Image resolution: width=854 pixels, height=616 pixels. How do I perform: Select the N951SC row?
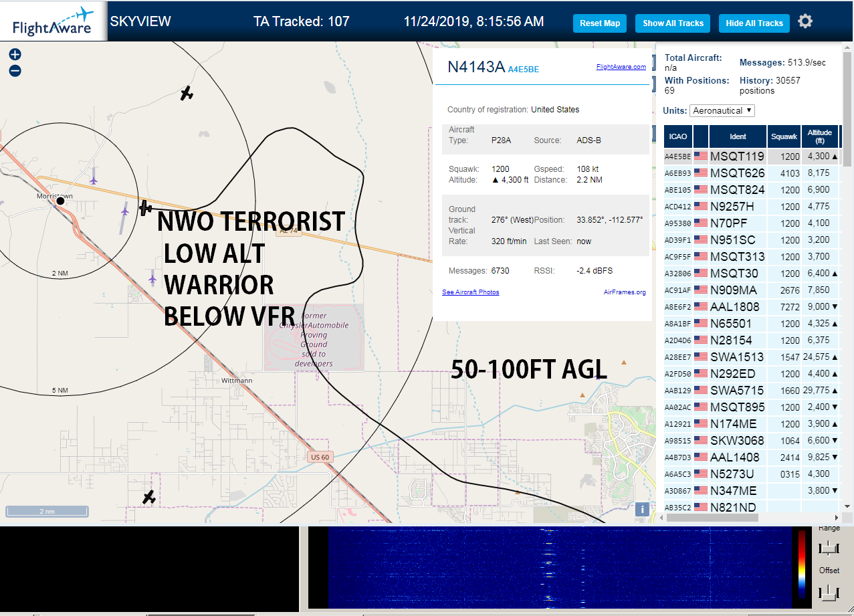pos(752,240)
